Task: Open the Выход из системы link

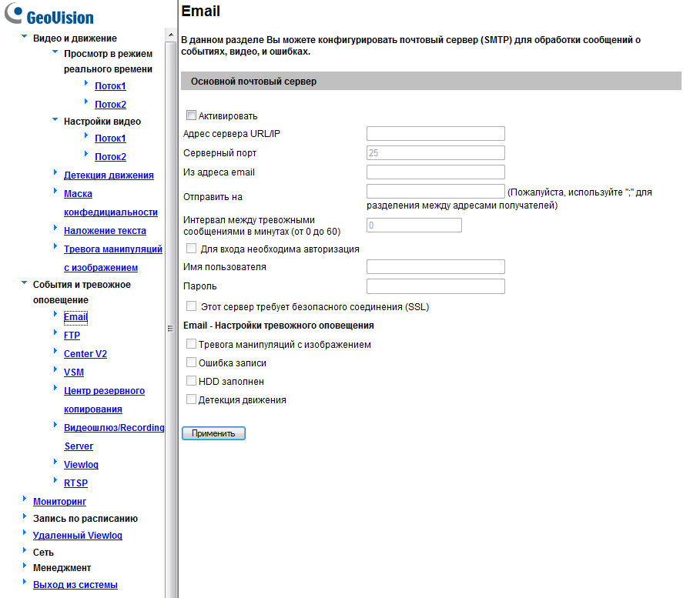Action: pyautogui.click(x=75, y=585)
